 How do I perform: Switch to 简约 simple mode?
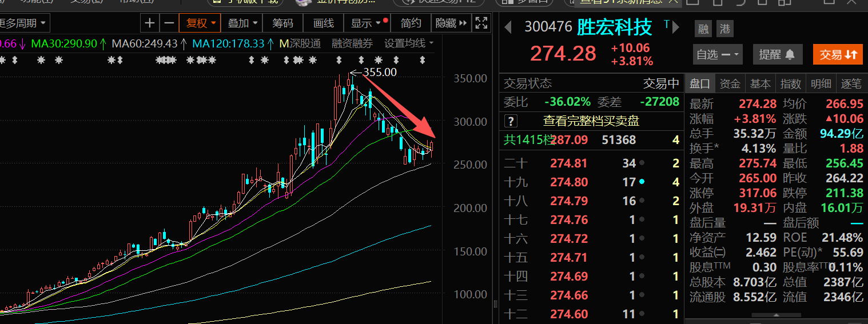[411, 23]
